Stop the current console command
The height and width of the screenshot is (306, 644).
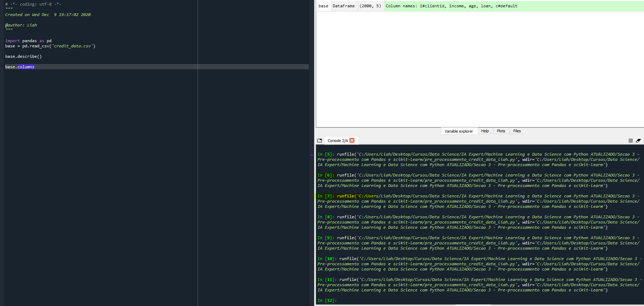(630, 141)
